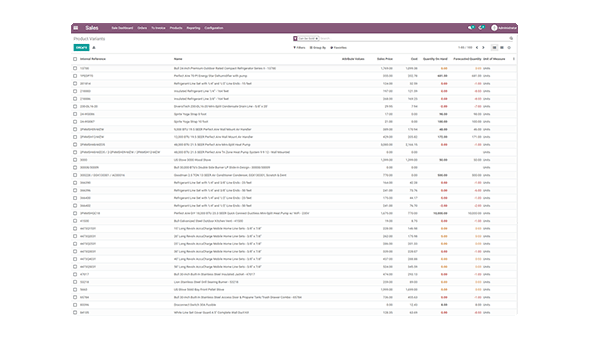Click the Unit of Measure column header
The width and height of the screenshot is (590, 360).
[494, 59]
